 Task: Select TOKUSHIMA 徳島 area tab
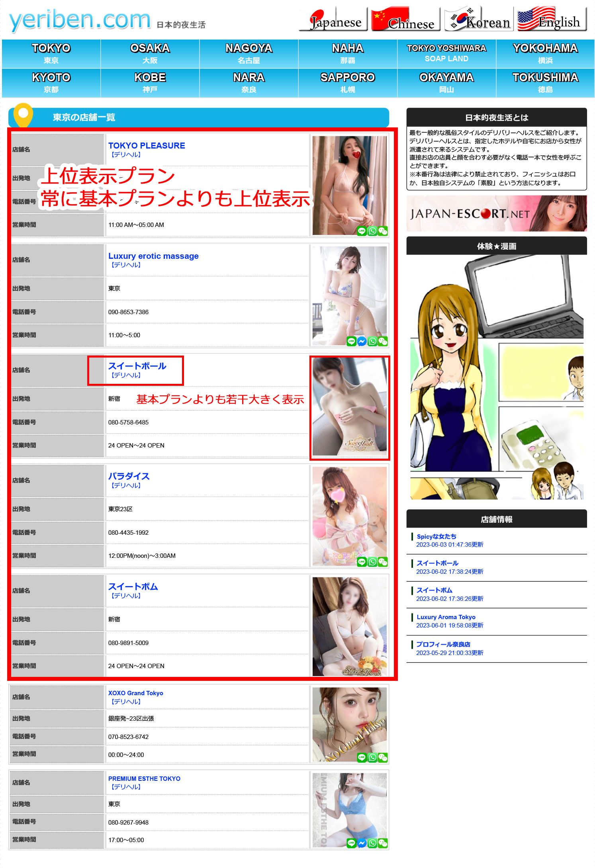tap(545, 83)
